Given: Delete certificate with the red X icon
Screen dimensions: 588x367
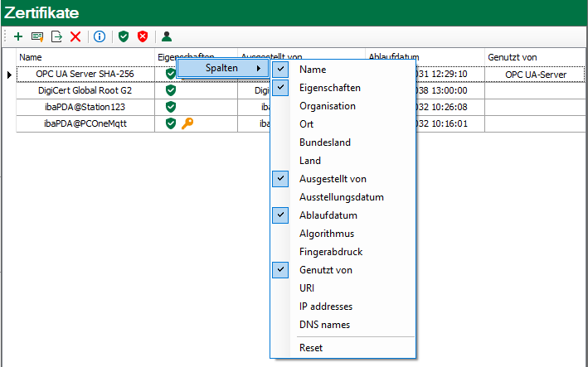Looking at the screenshot, I should (x=75, y=36).
